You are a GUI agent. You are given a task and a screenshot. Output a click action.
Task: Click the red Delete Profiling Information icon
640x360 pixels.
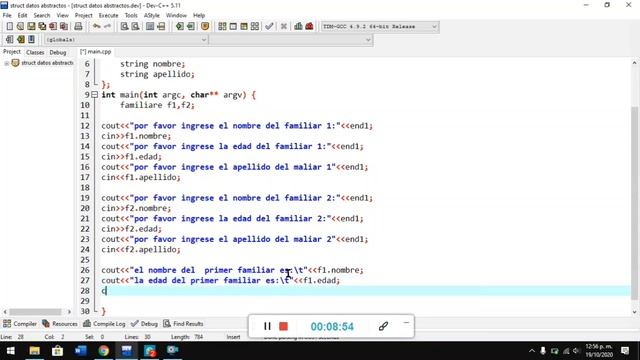pyautogui.click(x=309, y=27)
